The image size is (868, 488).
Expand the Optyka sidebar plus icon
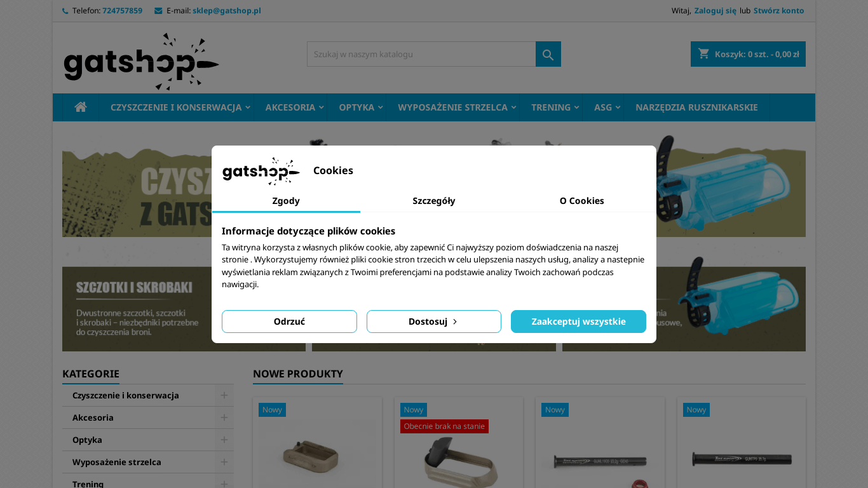(224, 440)
